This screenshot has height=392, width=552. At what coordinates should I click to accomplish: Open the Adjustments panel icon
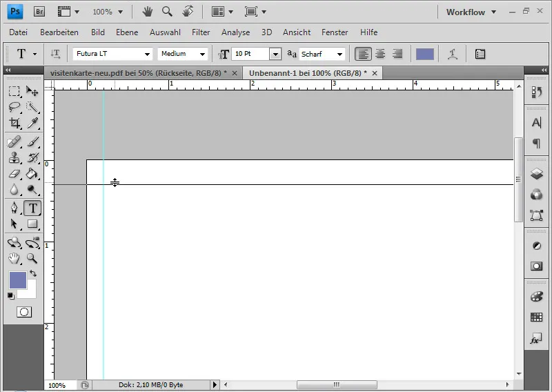(537, 246)
